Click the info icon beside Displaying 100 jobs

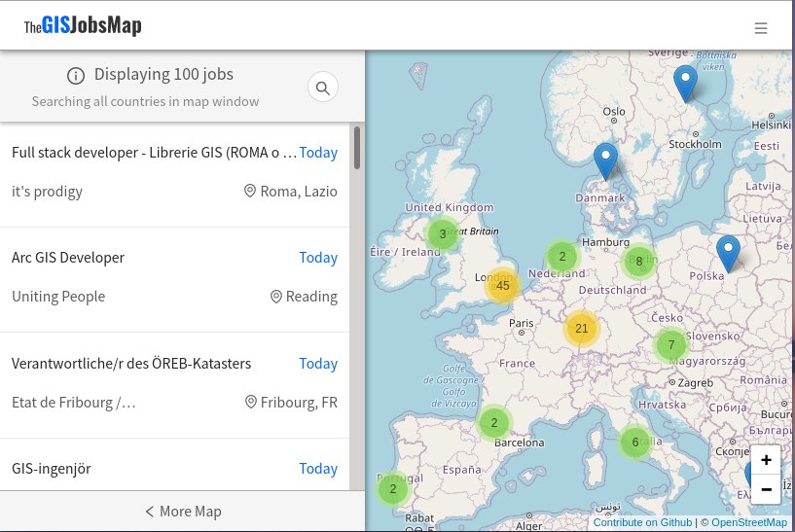[76, 76]
